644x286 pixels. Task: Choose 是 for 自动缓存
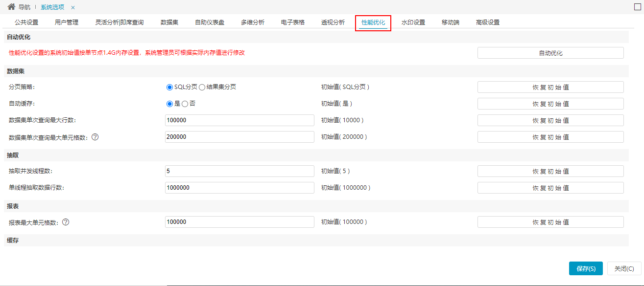point(170,104)
